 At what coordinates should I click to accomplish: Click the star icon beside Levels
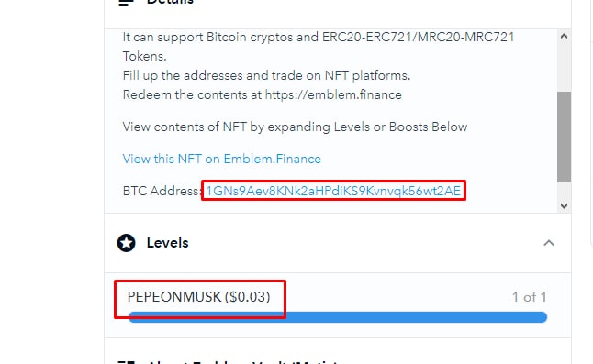tap(127, 243)
